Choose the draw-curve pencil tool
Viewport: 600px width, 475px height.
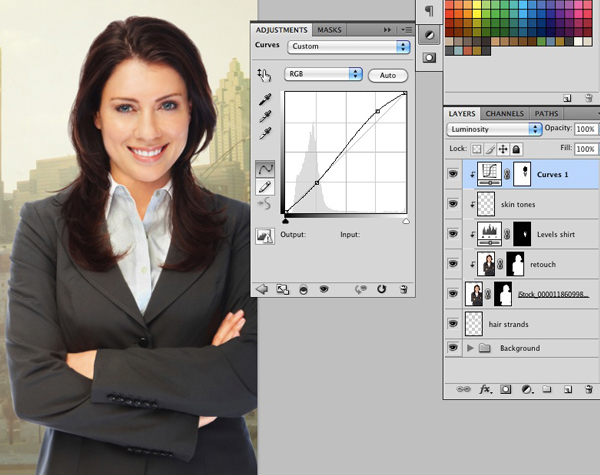[265, 186]
